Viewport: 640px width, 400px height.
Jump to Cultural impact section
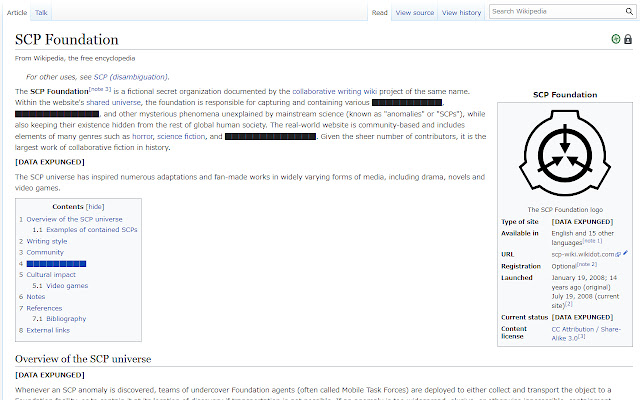(51, 275)
